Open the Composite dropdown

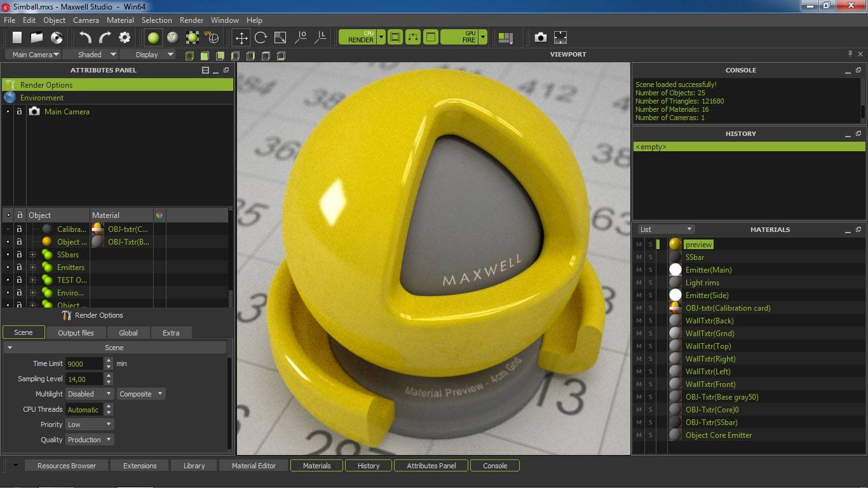141,394
